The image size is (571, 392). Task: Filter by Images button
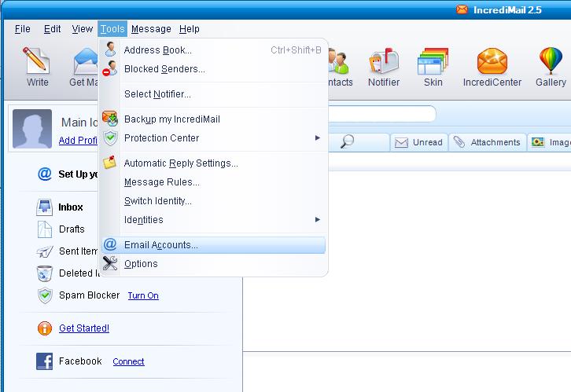[549, 142]
